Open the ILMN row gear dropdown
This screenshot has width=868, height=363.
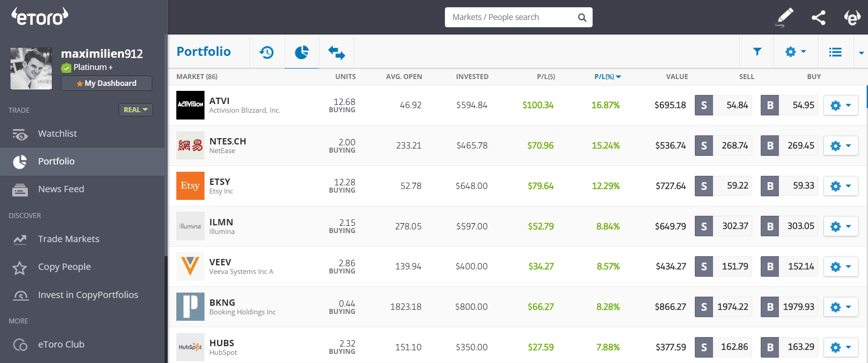841,226
